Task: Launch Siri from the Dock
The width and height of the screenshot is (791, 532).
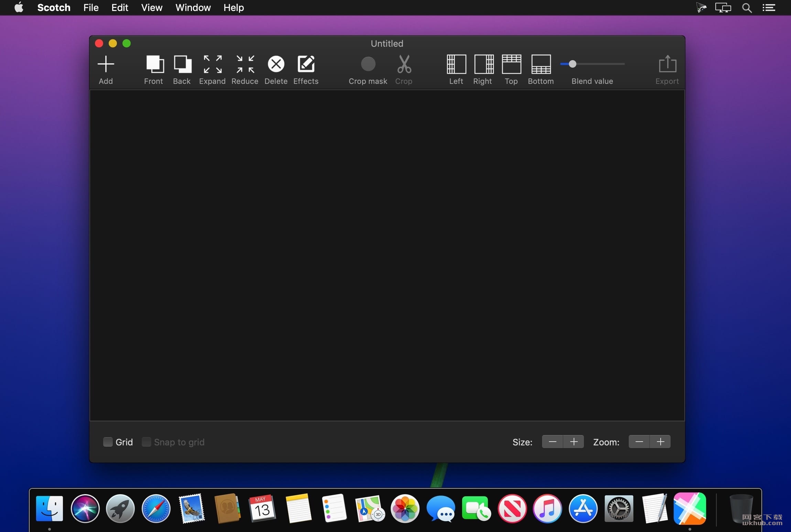Action: [85, 509]
